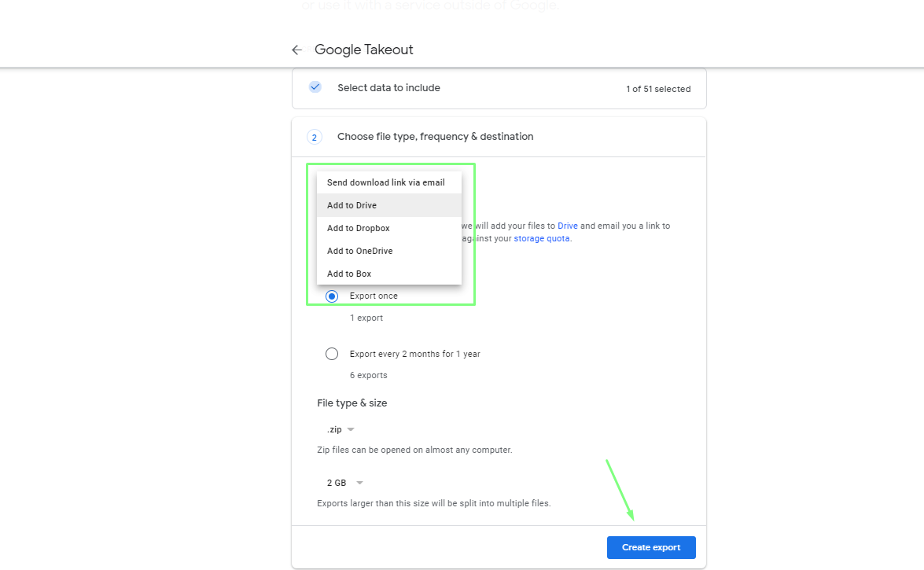
Task: Click the 1 of 51 selected text
Action: click(x=657, y=89)
